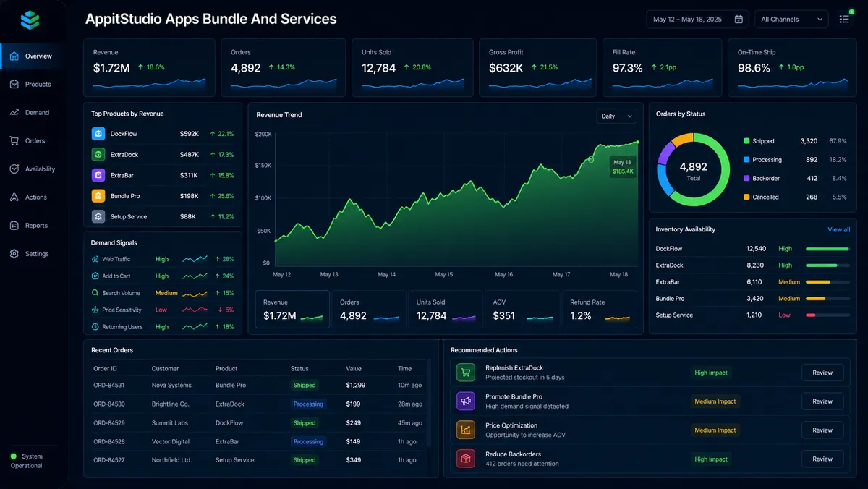Review the Reduce Backorders action
Image resolution: width=868 pixels, height=489 pixels.
click(822, 459)
